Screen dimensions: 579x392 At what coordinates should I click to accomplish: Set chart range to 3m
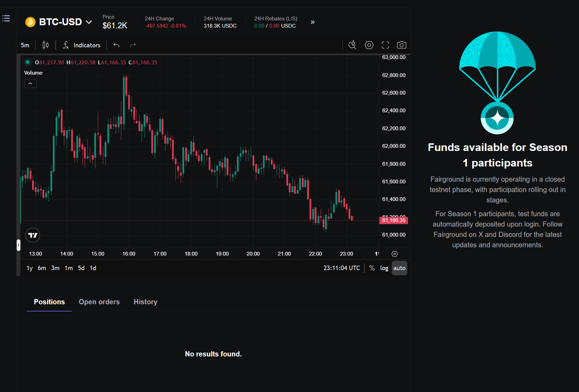[55, 268]
